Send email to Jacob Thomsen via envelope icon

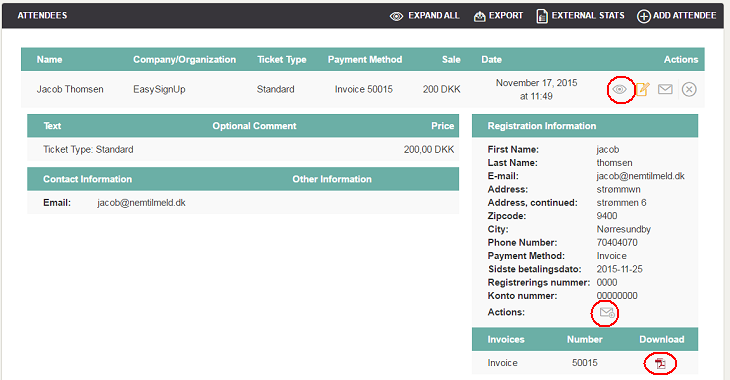coord(665,89)
